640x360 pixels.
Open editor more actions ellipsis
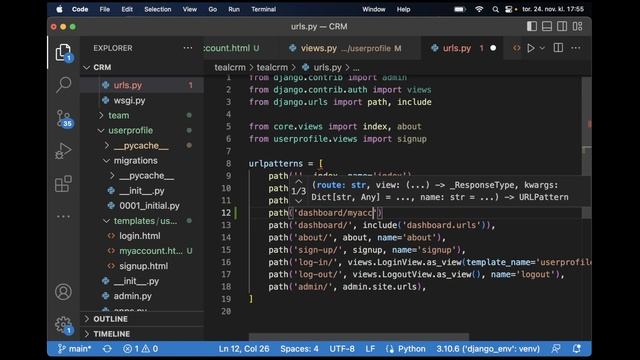(x=576, y=48)
